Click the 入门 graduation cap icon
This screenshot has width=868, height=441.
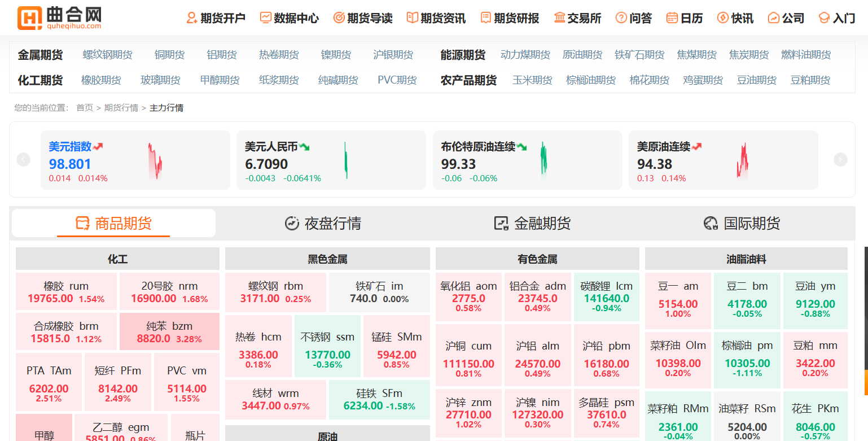coord(825,18)
